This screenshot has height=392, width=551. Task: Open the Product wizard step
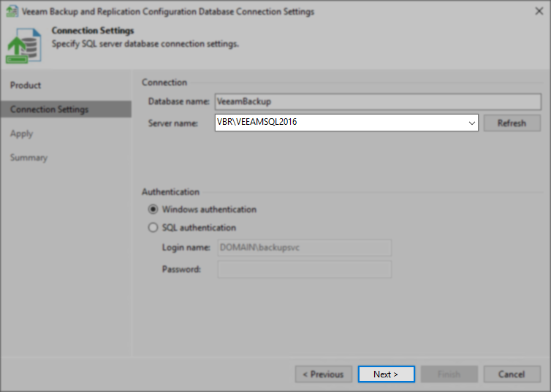(x=26, y=85)
